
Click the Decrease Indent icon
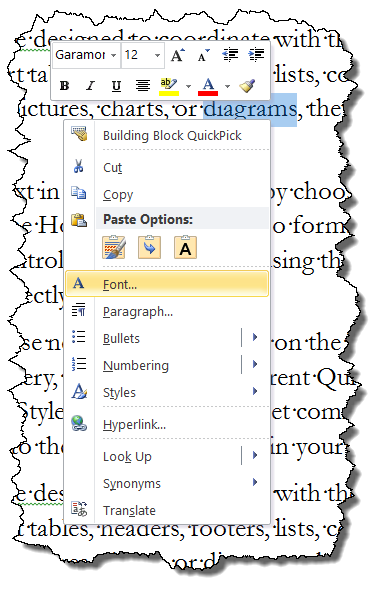click(230, 55)
